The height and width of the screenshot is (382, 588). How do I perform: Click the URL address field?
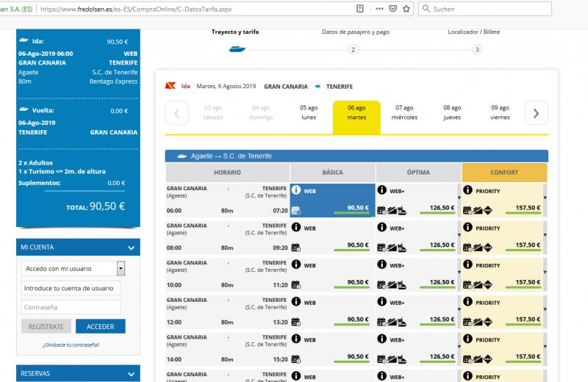pos(195,9)
